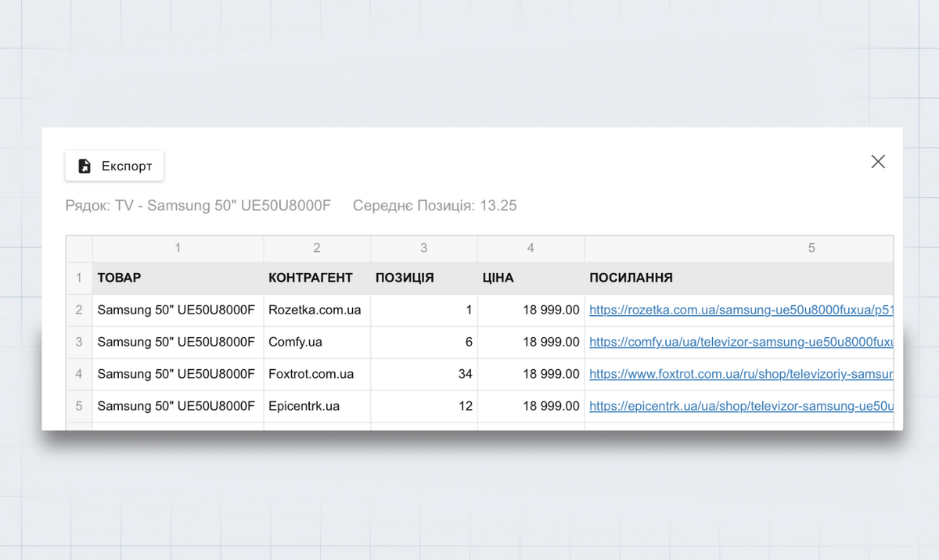Click the export file icon
The width and height of the screenshot is (939, 560).
(x=85, y=166)
